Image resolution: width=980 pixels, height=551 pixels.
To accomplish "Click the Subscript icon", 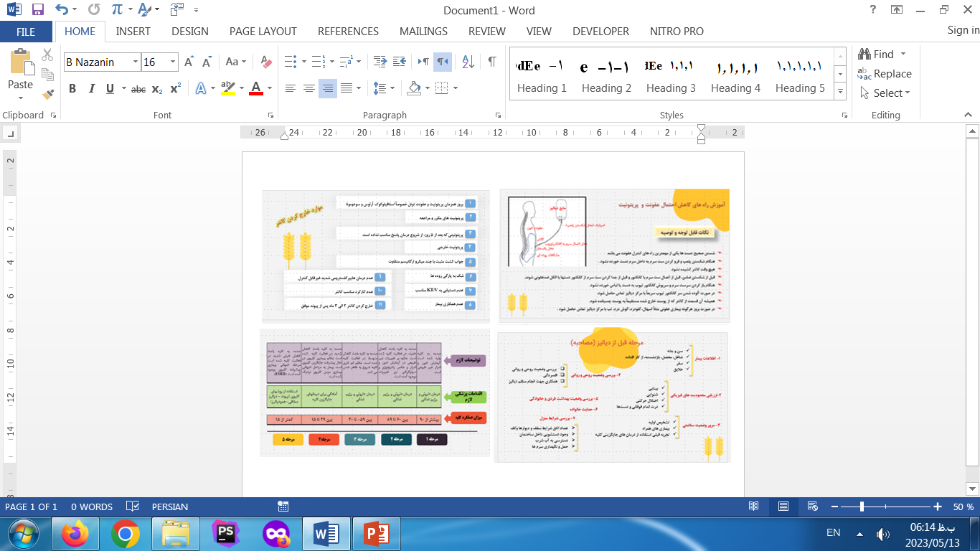I will click(x=157, y=89).
